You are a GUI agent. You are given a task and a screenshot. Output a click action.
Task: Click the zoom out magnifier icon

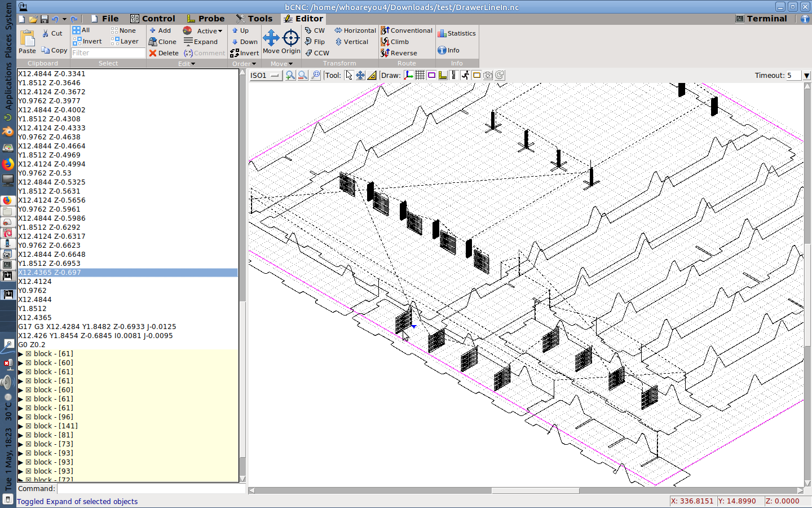pos(303,75)
